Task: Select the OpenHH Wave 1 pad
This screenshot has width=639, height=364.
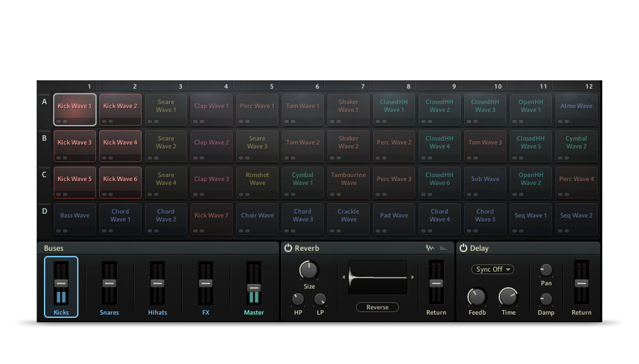Action: [x=531, y=109]
